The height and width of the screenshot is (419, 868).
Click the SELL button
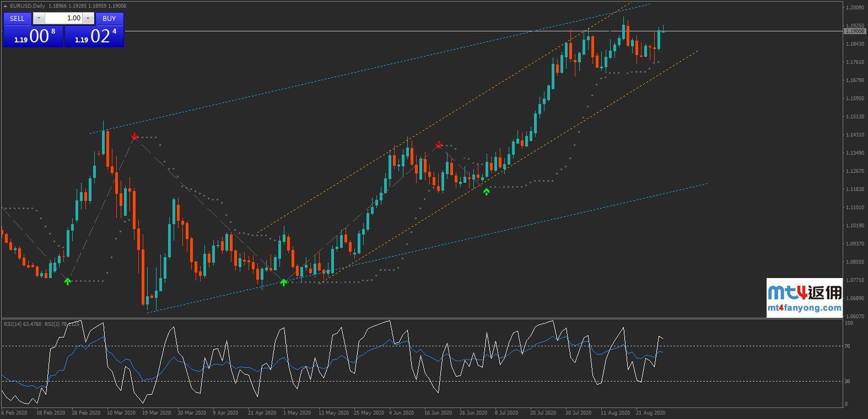click(17, 18)
